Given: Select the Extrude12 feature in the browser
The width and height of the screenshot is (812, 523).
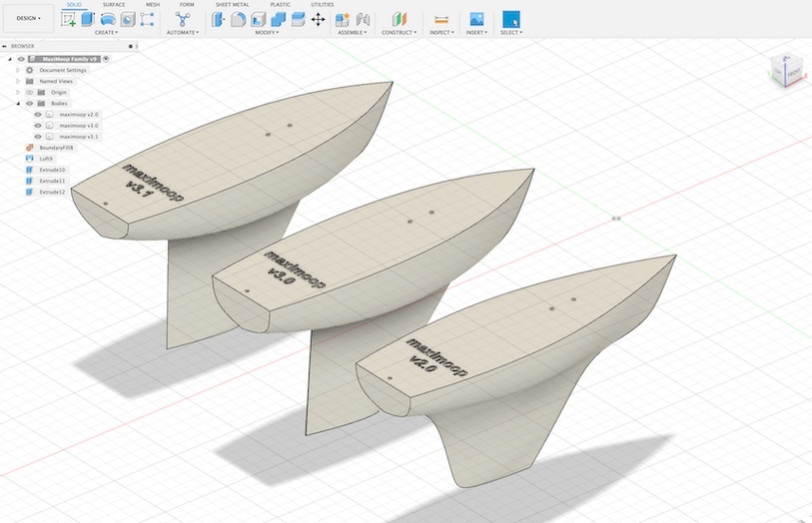Looking at the screenshot, I should point(52,192).
